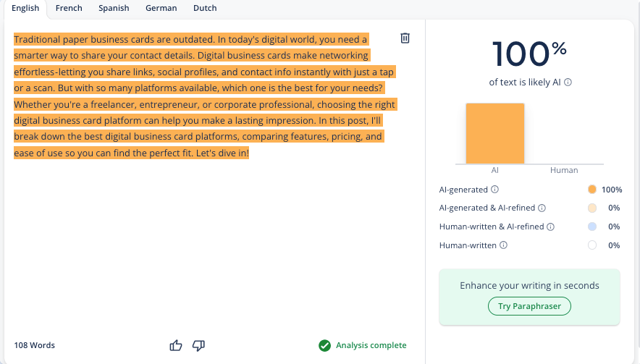Delete the text with the trash icon
Image resolution: width=640 pixels, height=364 pixels.
(x=405, y=38)
